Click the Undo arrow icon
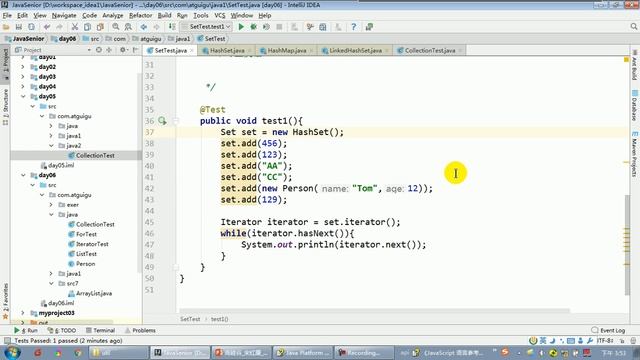The width and height of the screenshot is (640, 360). (x=47, y=27)
